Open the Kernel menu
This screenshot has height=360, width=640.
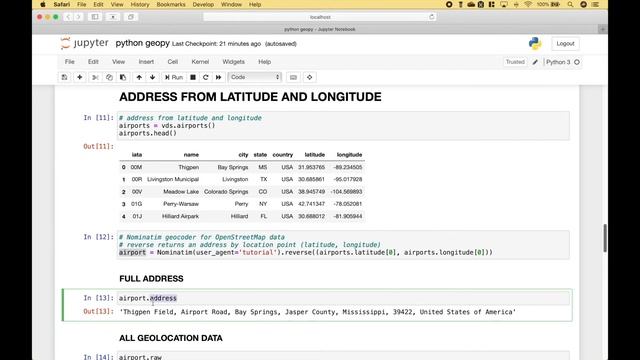[x=200, y=62]
